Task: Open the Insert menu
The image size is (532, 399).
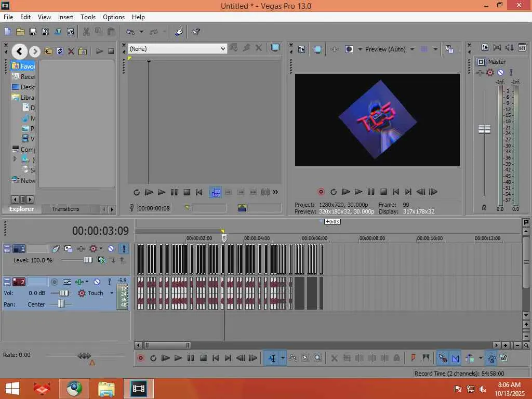Action: pyautogui.click(x=65, y=17)
